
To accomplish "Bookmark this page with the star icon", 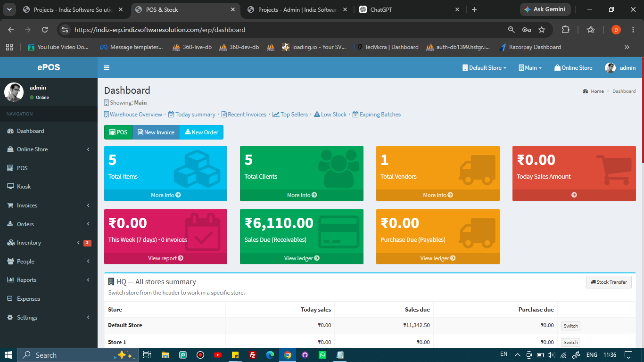I will point(542,30).
